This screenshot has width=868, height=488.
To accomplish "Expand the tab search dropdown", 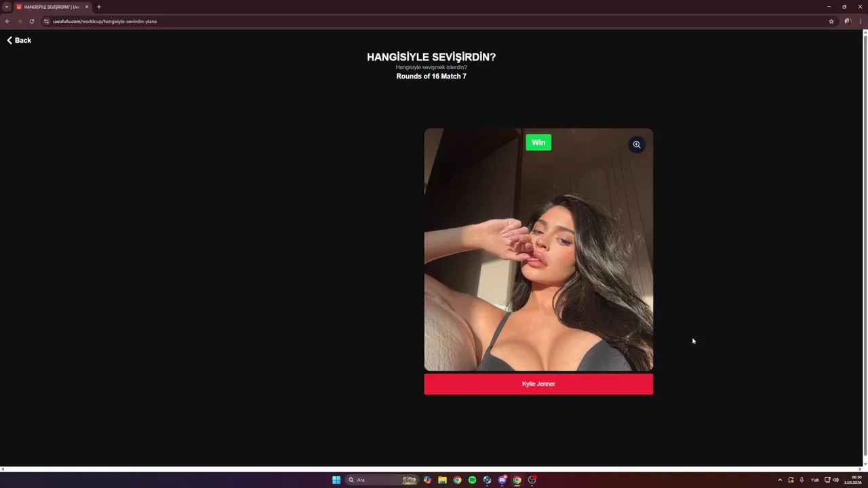I will (x=7, y=7).
